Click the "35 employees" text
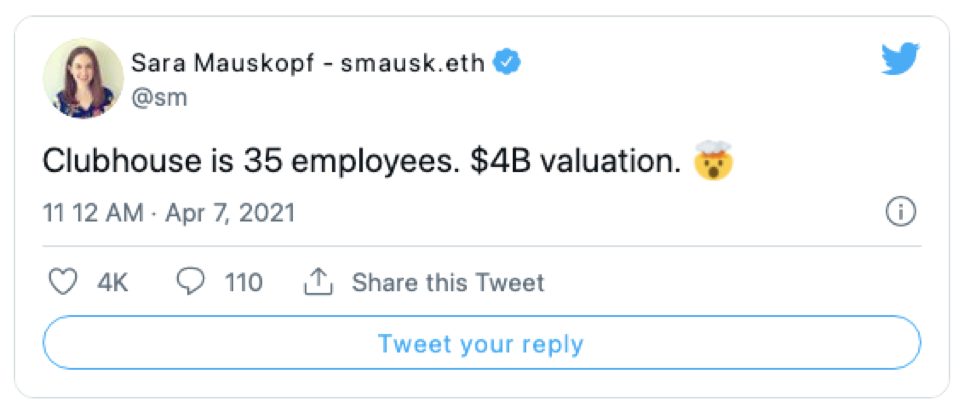 [x=340, y=161]
